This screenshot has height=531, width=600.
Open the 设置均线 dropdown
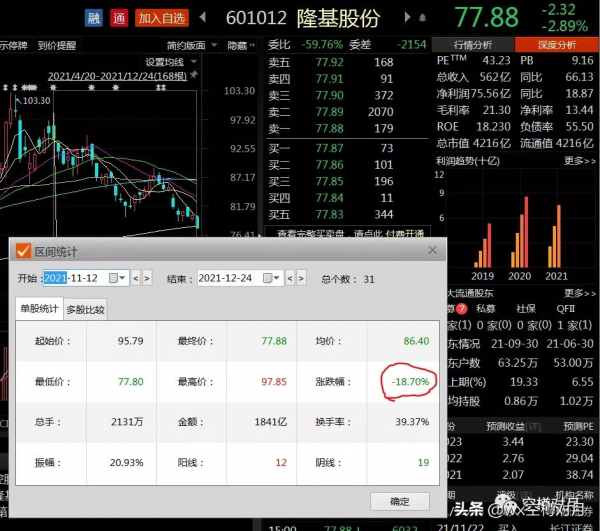[171, 62]
